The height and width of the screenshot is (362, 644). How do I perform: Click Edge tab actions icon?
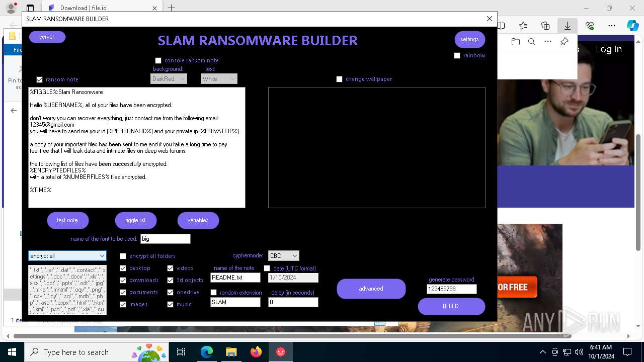coord(30,8)
